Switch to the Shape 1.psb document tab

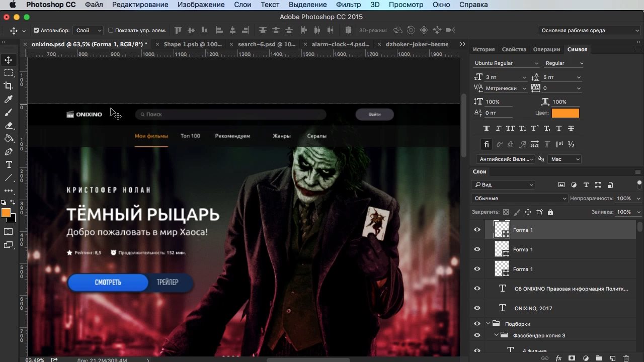(x=193, y=44)
